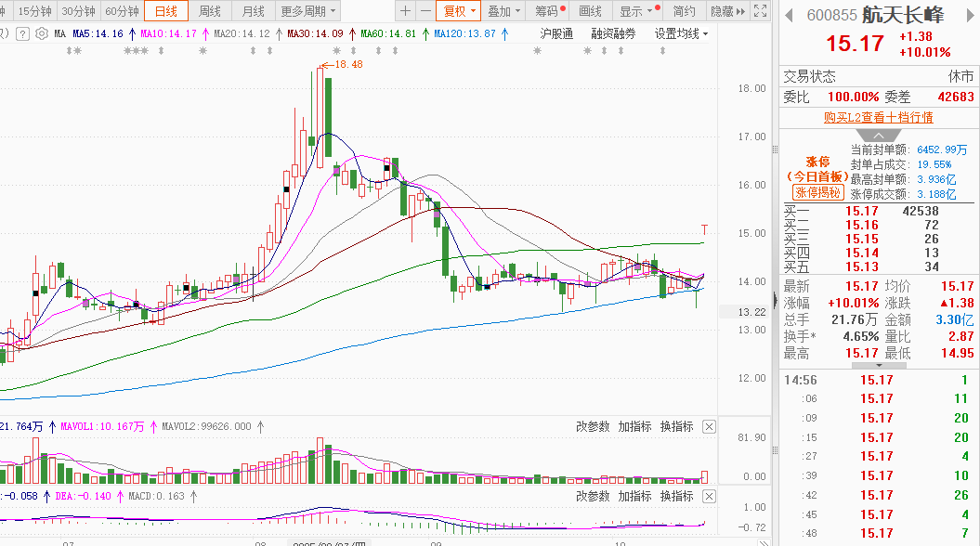
Task: Click the 筹码 chip distribution button
Action: click(549, 11)
